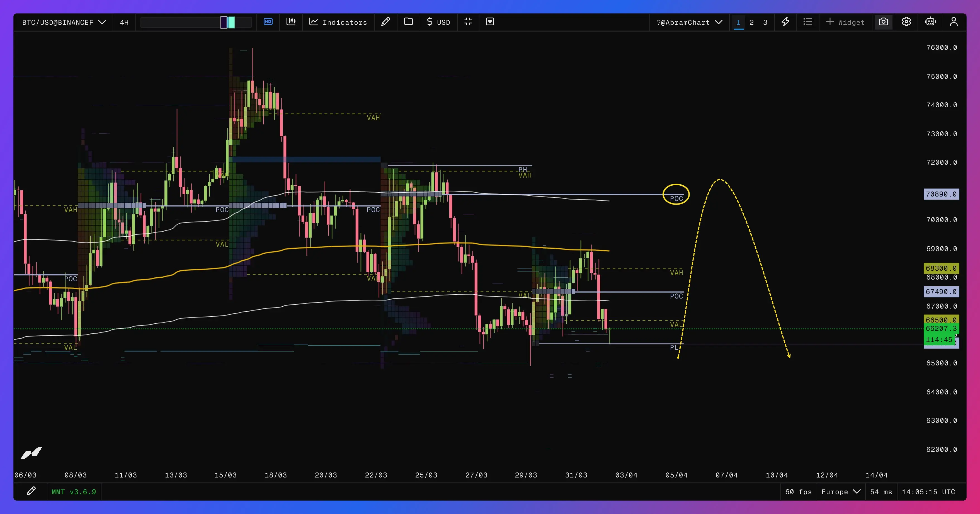The height and width of the screenshot is (514, 980).
Task: Open the user profile icon
Action: pyautogui.click(x=953, y=22)
